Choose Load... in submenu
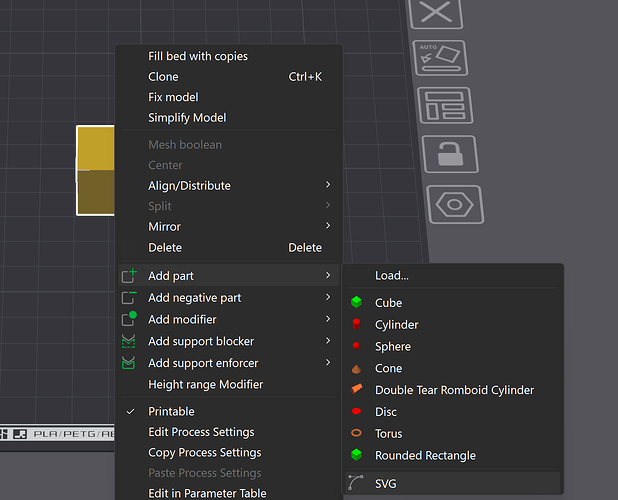Viewport: 618px width, 500px height. coord(391,275)
